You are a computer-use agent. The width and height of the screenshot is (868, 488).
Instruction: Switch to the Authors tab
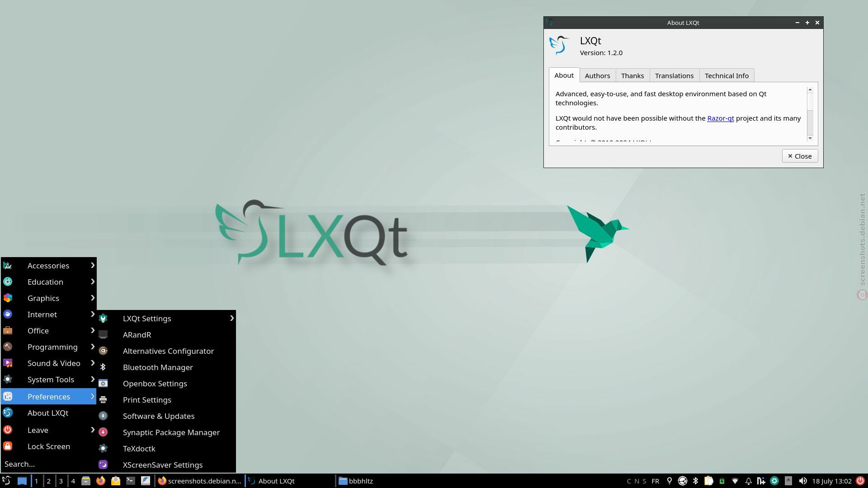point(597,75)
